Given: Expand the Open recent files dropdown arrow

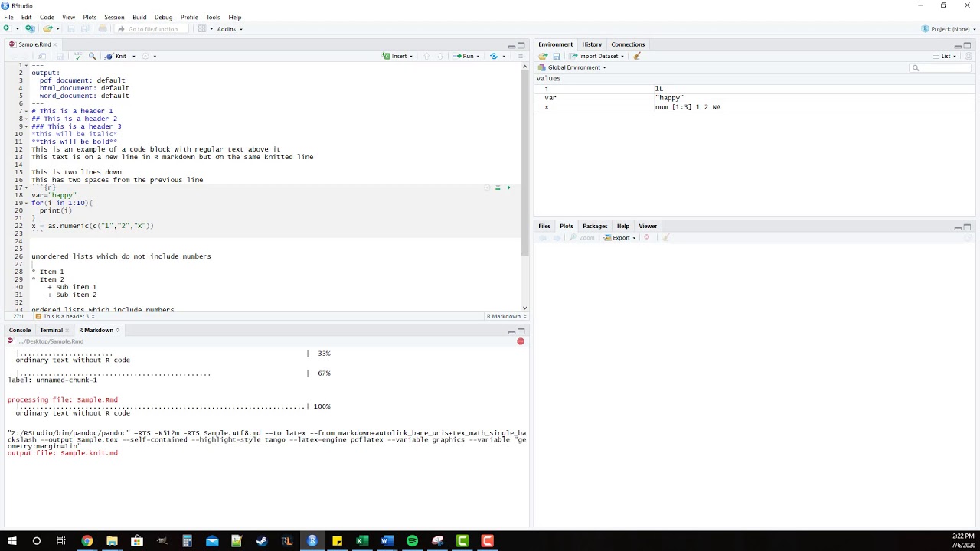Looking at the screenshot, I should (57, 29).
